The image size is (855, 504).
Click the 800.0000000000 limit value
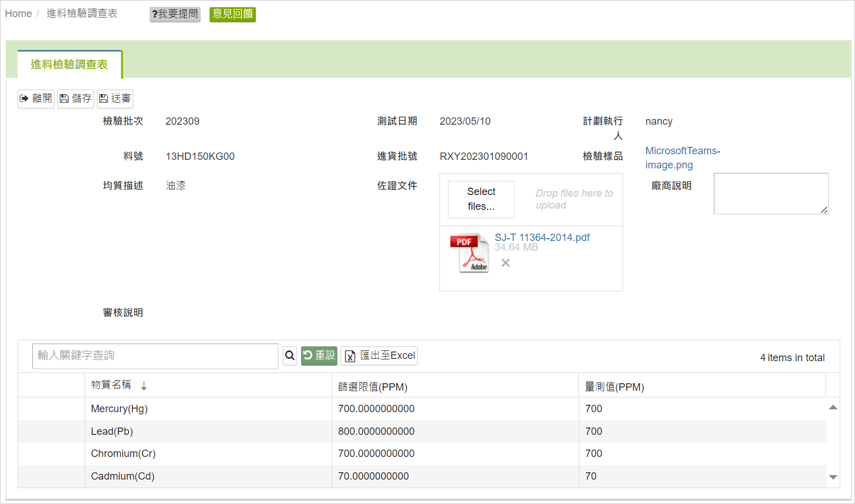[x=376, y=431]
